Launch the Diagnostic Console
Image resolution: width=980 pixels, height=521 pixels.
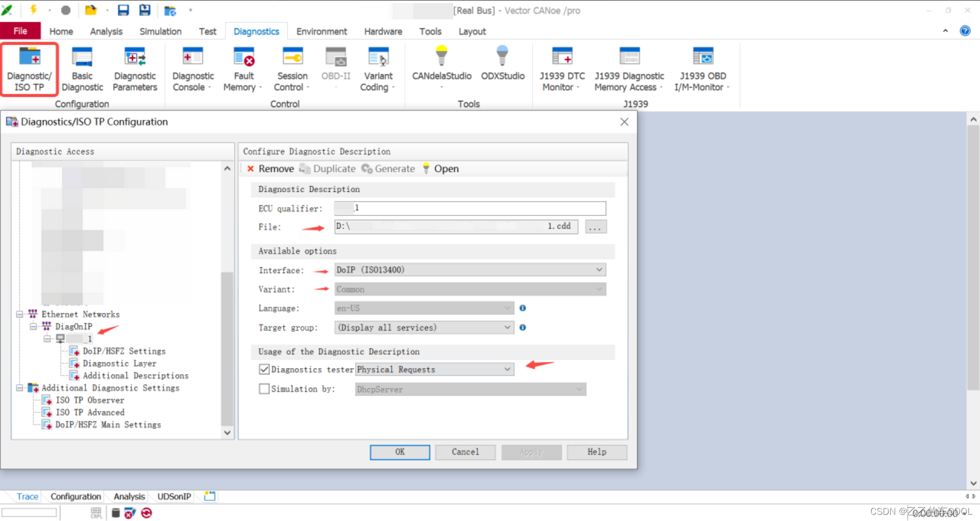pos(193,69)
